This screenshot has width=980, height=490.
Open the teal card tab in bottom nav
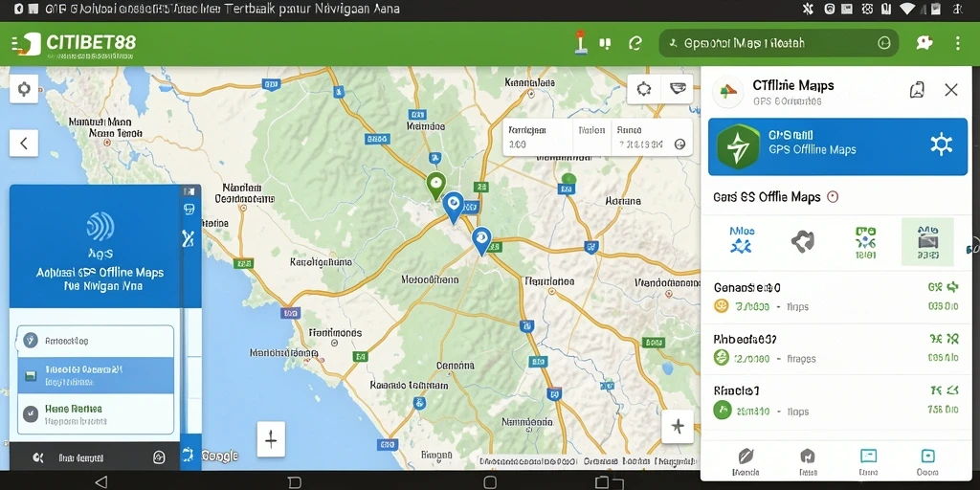[868, 462]
